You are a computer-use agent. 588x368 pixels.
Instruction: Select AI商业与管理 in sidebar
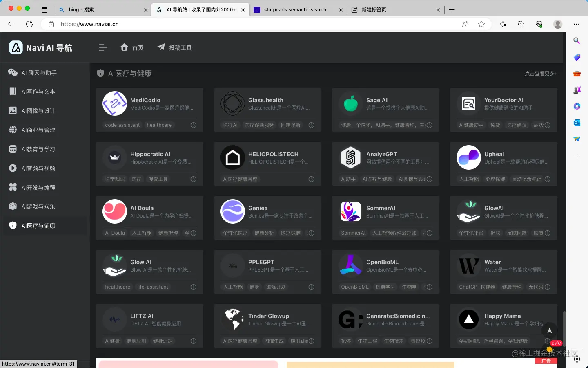pos(45,130)
